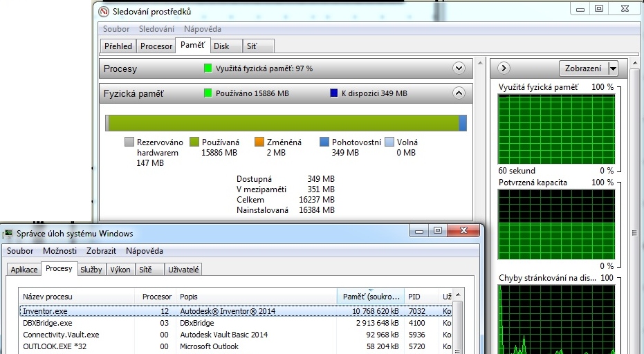Sort by Název procesu column header
The width and height of the screenshot is (644, 354).
(77, 297)
